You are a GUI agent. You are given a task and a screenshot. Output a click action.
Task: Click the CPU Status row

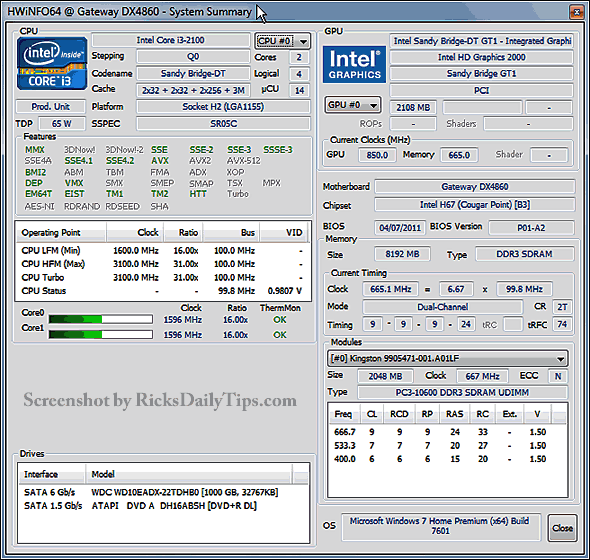coord(163,291)
